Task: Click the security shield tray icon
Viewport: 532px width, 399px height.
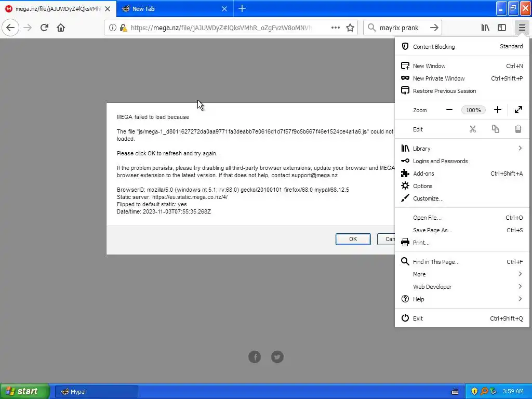Action: pyautogui.click(x=474, y=391)
